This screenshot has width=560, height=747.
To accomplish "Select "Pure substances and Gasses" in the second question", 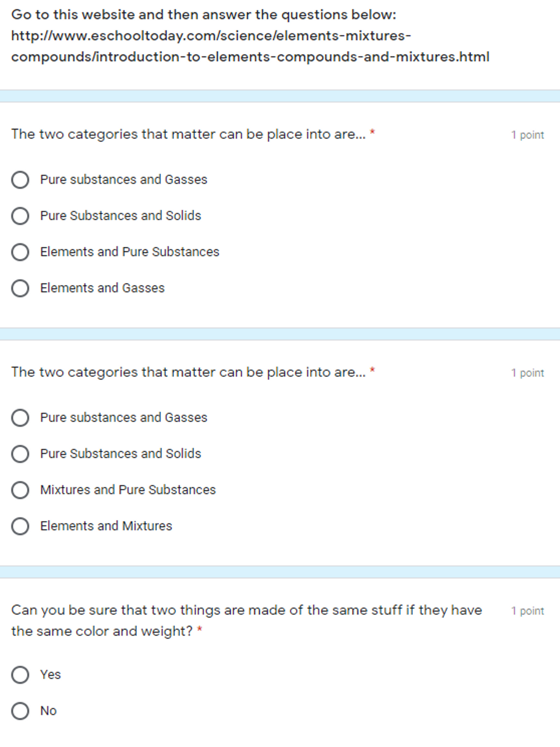I will pos(21,417).
